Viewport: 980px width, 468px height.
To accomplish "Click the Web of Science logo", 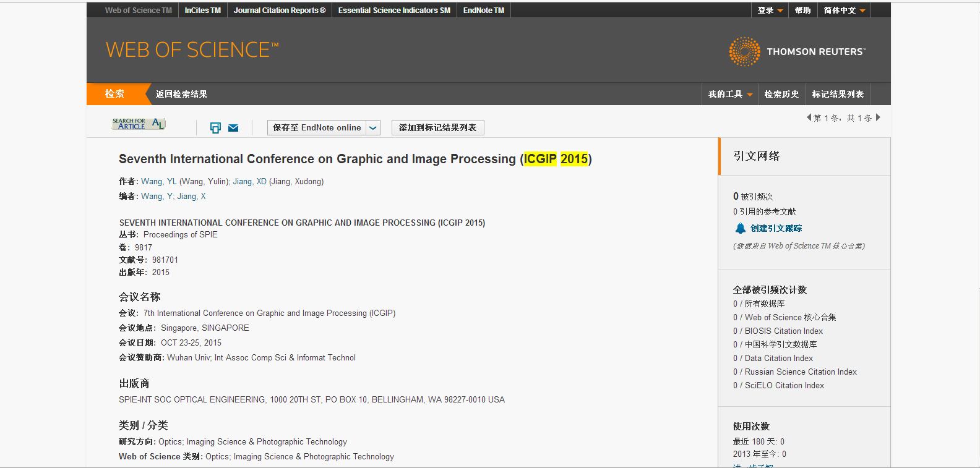I will tap(192, 50).
